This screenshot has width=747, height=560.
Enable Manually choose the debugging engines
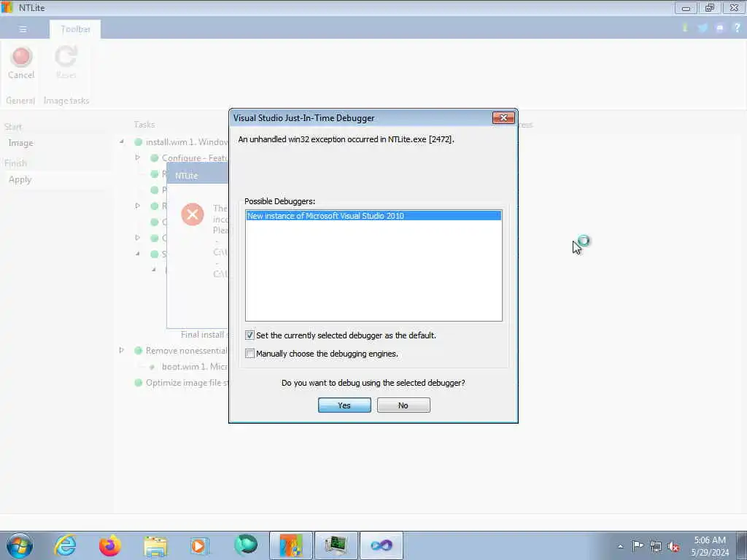tap(249, 354)
